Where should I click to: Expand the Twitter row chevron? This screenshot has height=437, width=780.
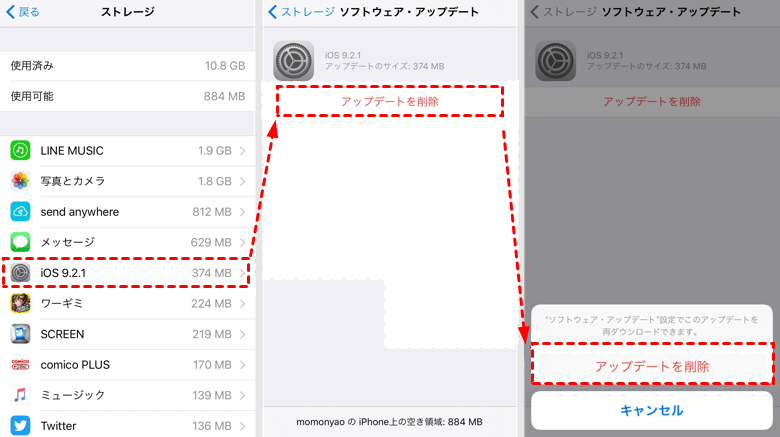242,426
